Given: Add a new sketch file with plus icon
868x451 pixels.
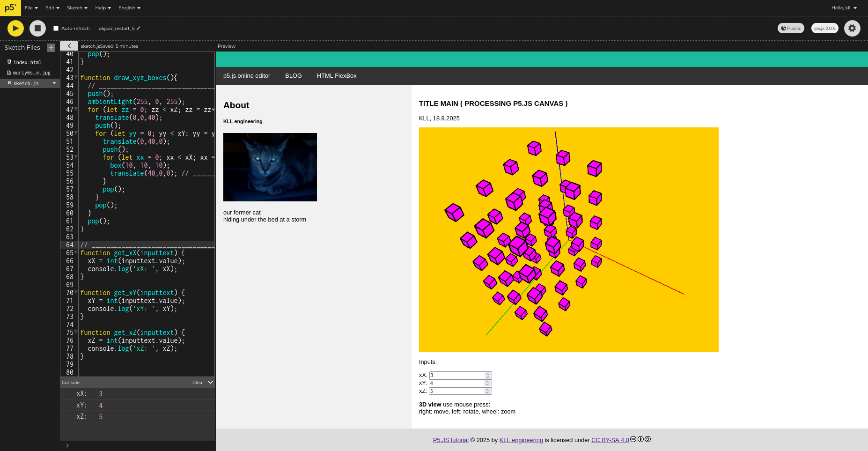Looking at the screenshot, I should coord(51,48).
